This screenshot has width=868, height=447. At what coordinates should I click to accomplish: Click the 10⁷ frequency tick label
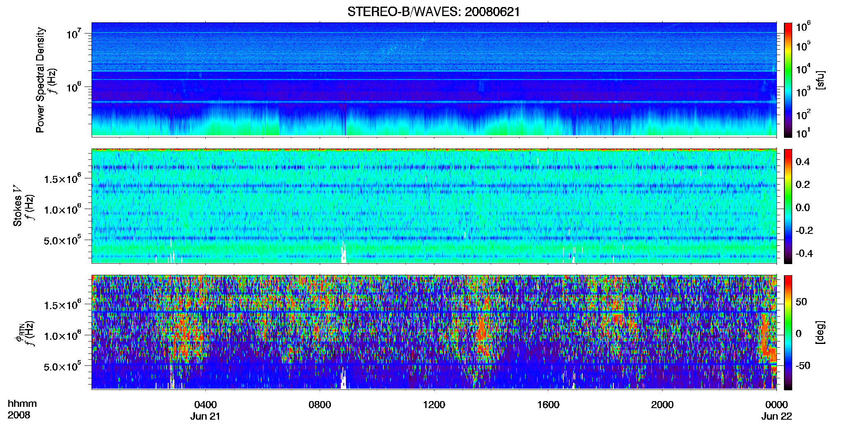[x=74, y=34]
